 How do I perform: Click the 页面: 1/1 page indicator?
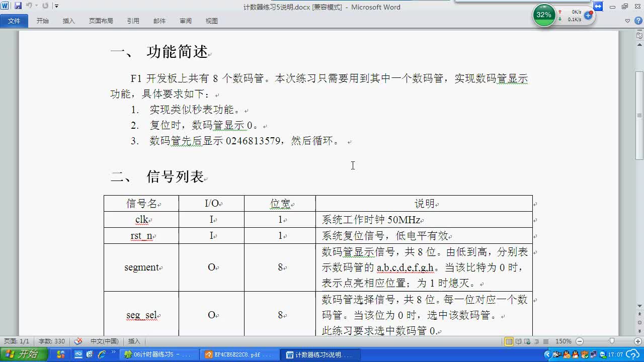click(x=17, y=341)
